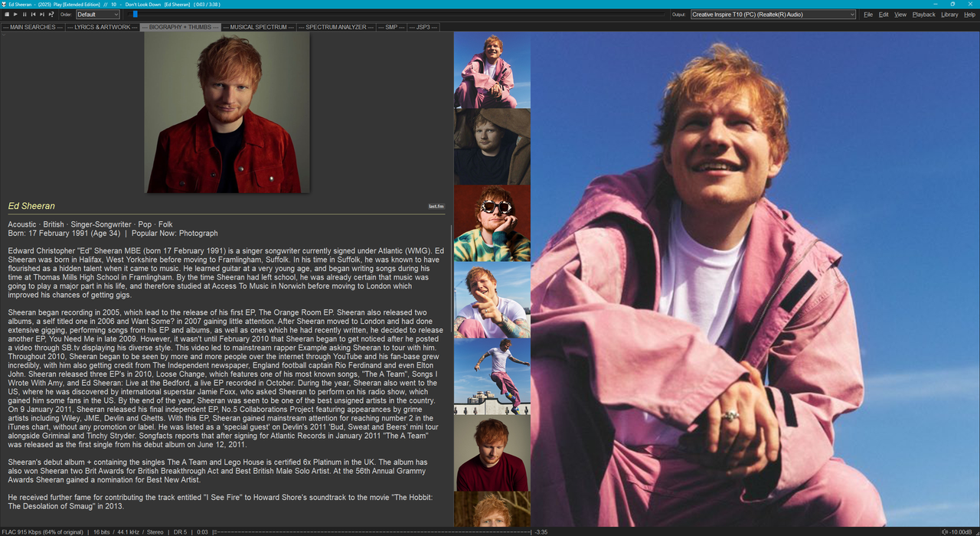
Task: Pause the track with the Pause button
Action: click(24, 15)
